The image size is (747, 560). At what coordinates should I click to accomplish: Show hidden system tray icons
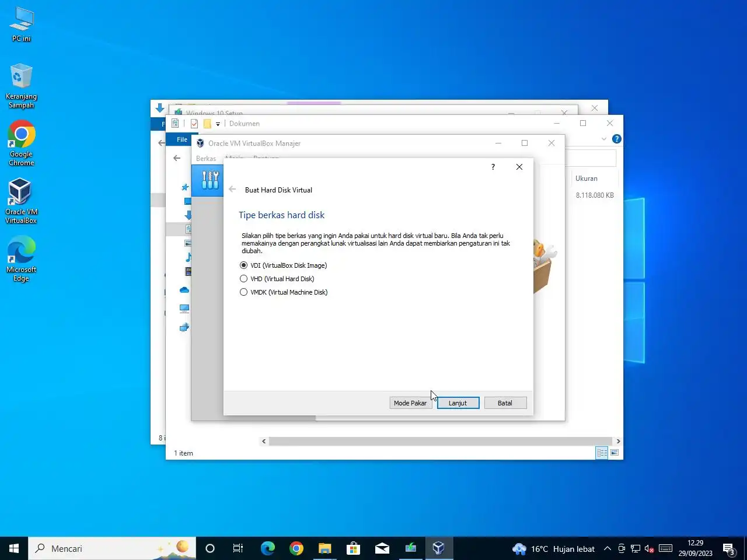coord(608,548)
